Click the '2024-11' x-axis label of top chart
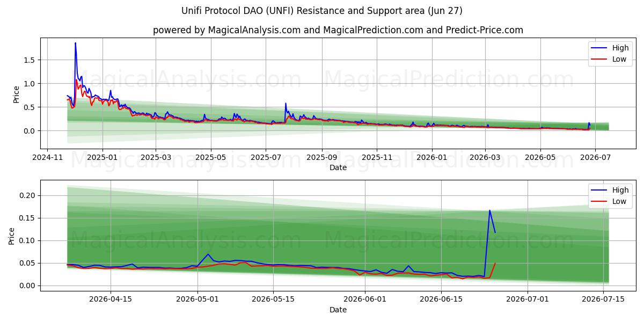 (x=47, y=158)
